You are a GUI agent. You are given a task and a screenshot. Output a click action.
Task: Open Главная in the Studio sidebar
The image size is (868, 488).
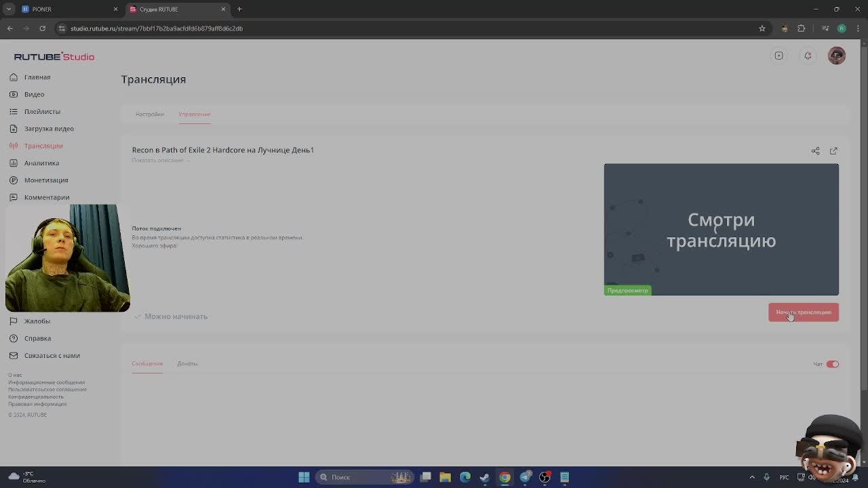point(37,77)
